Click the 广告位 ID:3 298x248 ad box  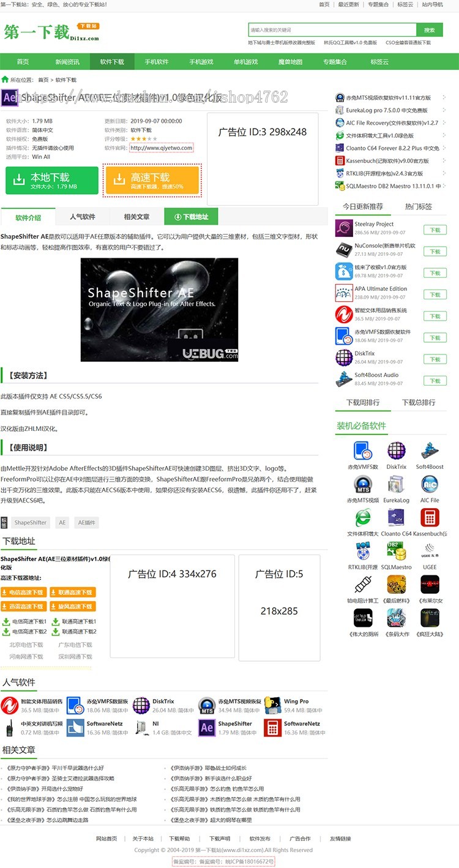[263, 159]
